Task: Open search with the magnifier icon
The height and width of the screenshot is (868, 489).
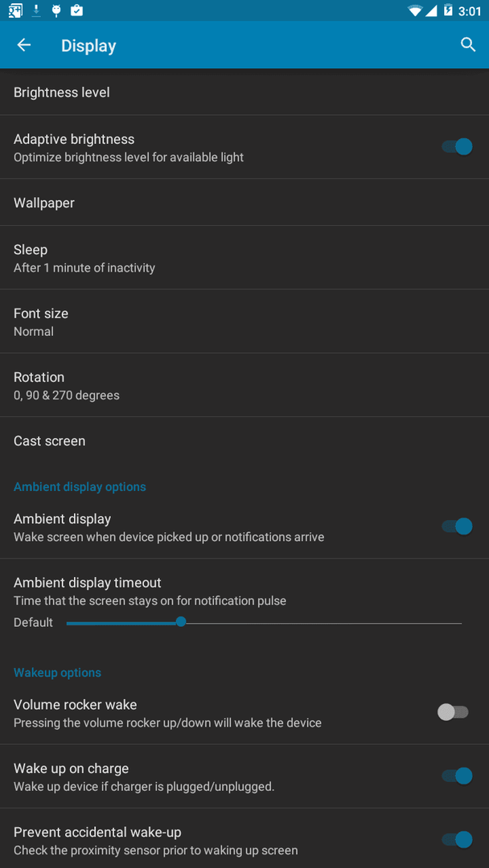Action: (x=468, y=45)
